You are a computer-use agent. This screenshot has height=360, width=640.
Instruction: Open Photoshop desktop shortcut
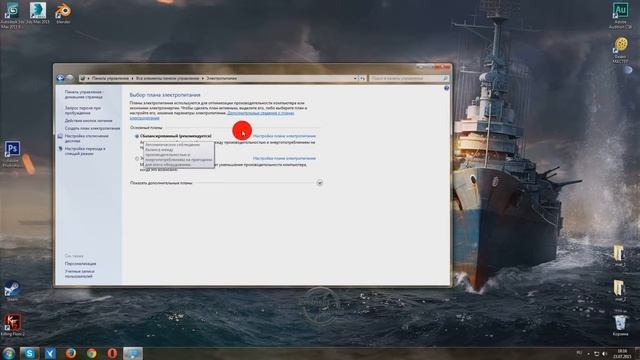12,153
